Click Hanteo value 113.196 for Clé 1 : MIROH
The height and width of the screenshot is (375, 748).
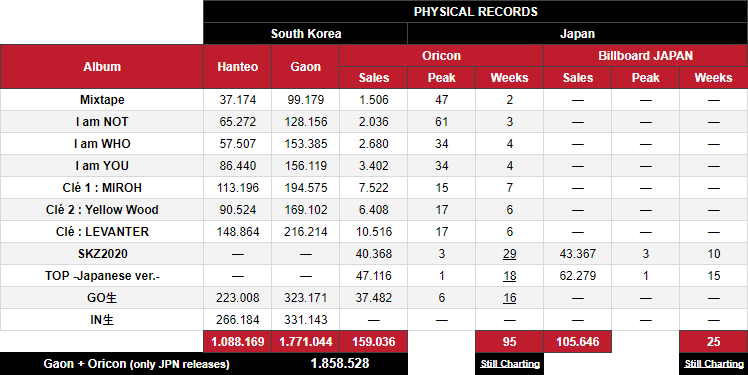(x=238, y=188)
